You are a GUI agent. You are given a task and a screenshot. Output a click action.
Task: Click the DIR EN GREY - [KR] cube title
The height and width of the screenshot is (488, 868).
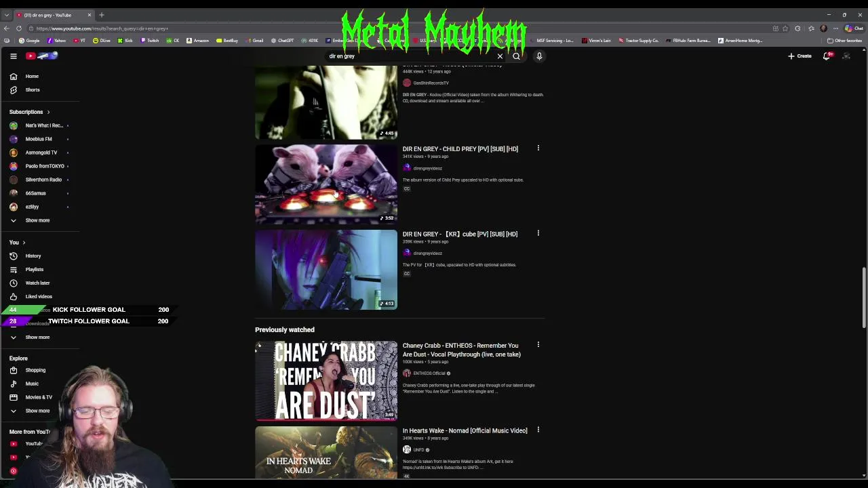460,235
